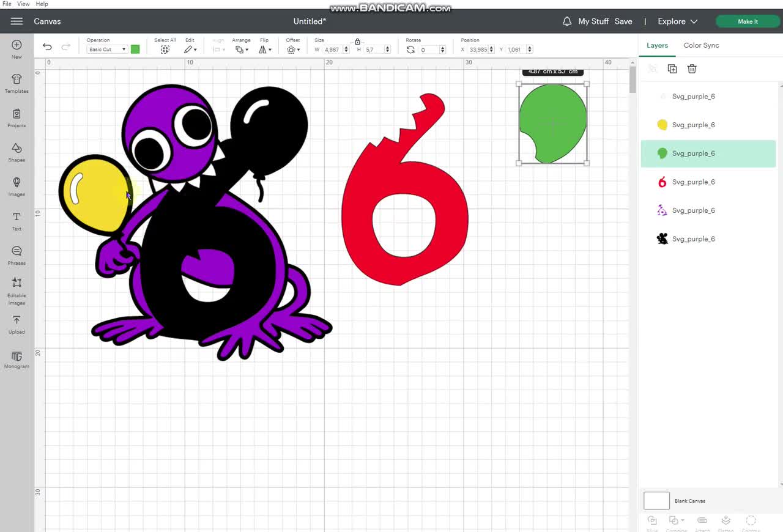Image resolution: width=783 pixels, height=532 pixels.
Task: Toggle the size aspect ratio lock
Action: coord(357,42)
